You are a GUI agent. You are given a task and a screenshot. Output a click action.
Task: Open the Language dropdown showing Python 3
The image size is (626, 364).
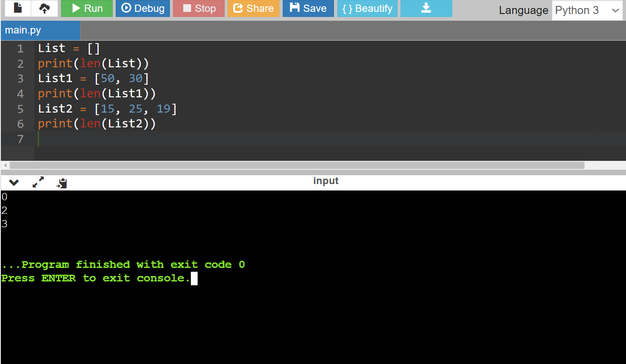(587, 11)
